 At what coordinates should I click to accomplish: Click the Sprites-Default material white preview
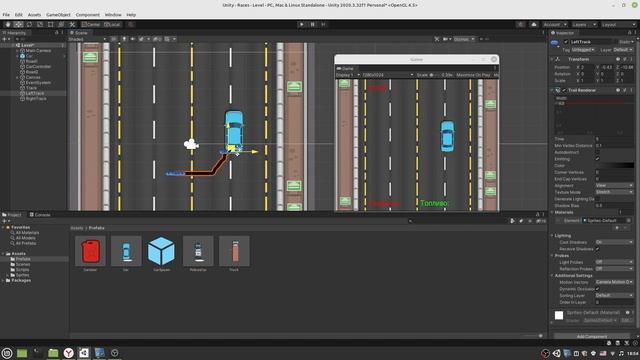tap(559, 315)
